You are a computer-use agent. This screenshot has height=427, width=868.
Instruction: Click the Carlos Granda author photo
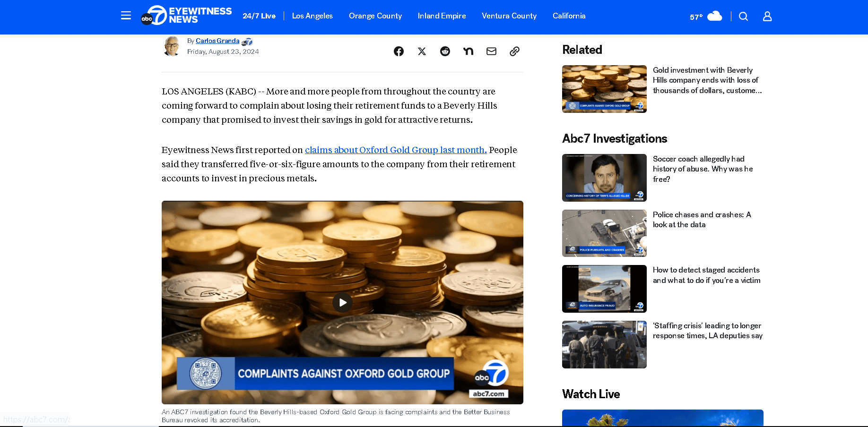[172, 46]
